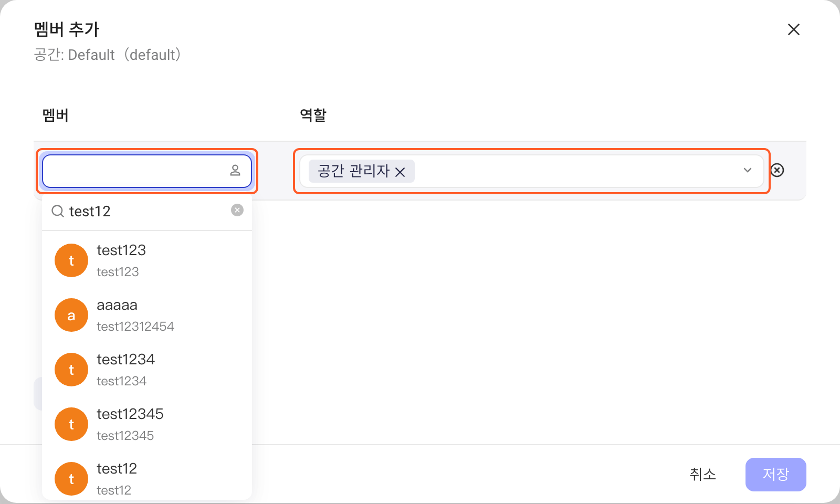Screen dimensions: 840x504
Task: Click the orange avatar for test12345
Action: pos(71,424)
